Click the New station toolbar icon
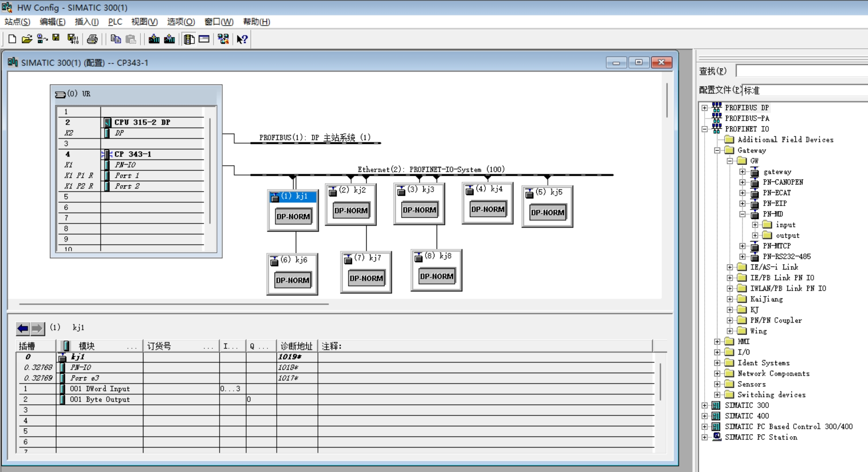 pyautogui.click(x=12, y=39)
